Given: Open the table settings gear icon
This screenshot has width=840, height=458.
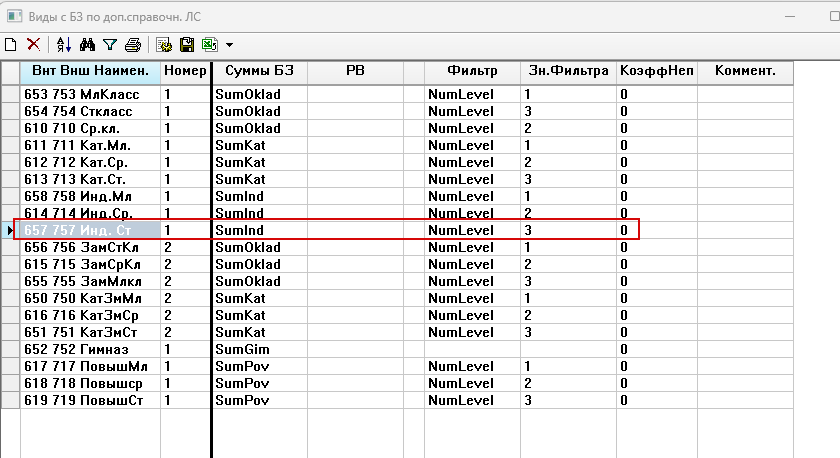Looking at the screenshot, I should coord(164,44).
